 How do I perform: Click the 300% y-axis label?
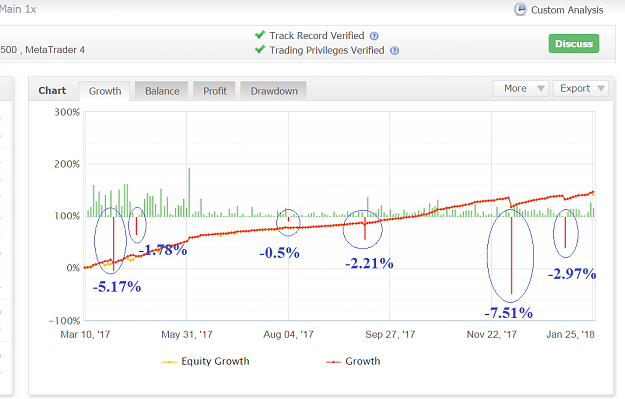pos(67,112)
